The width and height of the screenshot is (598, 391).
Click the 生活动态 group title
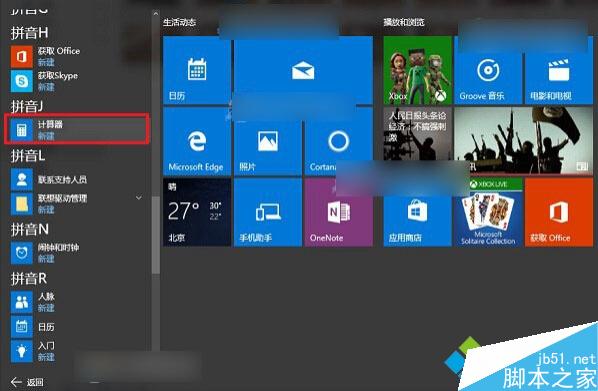pos(179,22)
